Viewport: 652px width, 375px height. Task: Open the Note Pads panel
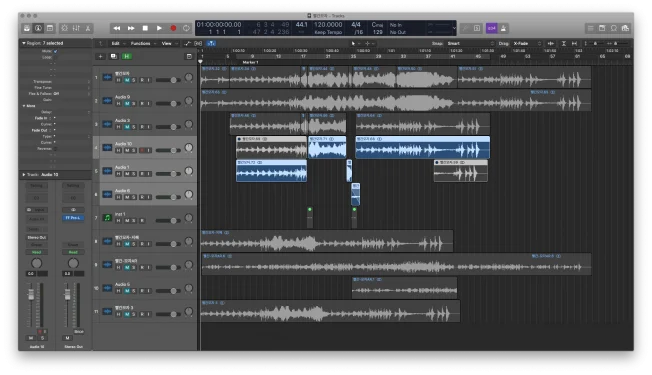pyautogui.click(x=602, y=28)
